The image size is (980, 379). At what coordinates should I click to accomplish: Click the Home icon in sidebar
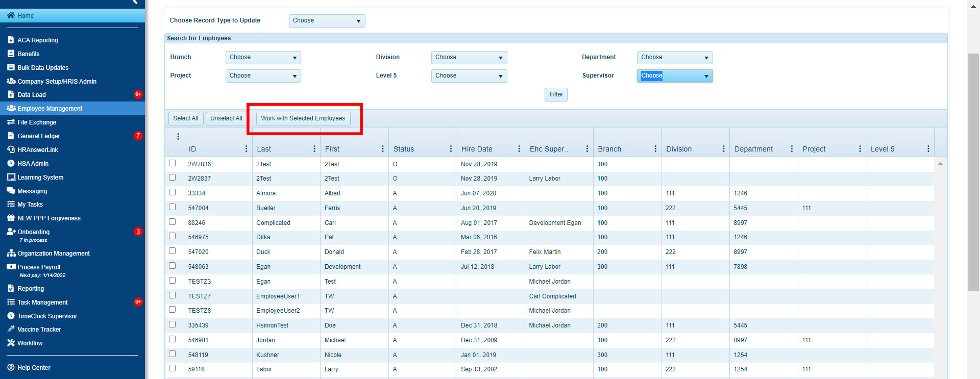pyautogui.click(x=11, y=15)
